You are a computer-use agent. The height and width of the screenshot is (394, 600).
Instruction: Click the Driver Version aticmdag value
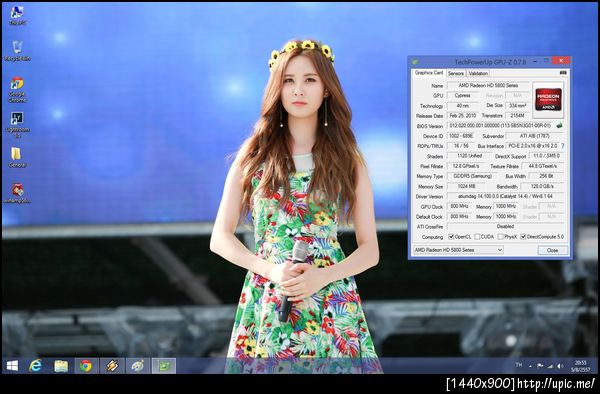(505, 196)
